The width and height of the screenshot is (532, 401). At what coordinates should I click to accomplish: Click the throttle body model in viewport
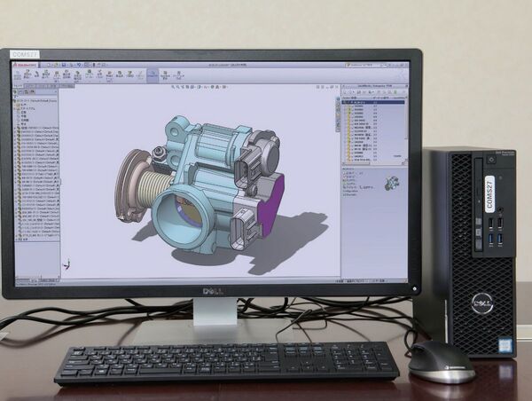point(200,185)
